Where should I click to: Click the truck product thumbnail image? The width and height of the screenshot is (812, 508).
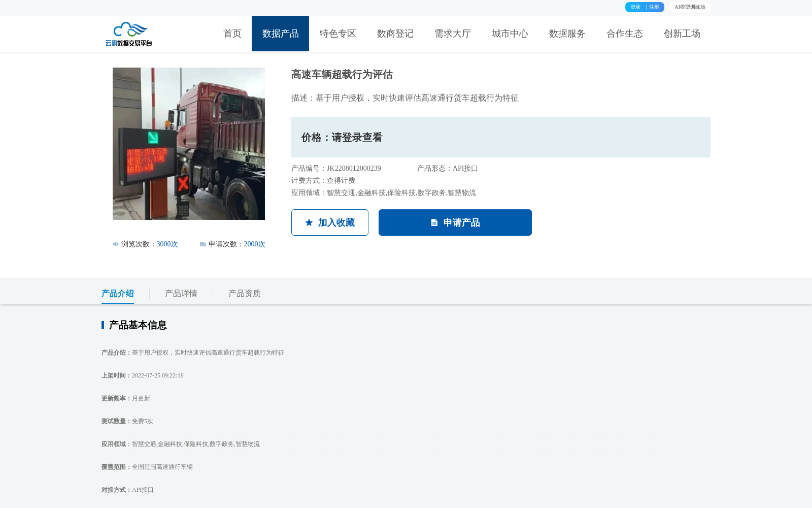tap(189, 144)
